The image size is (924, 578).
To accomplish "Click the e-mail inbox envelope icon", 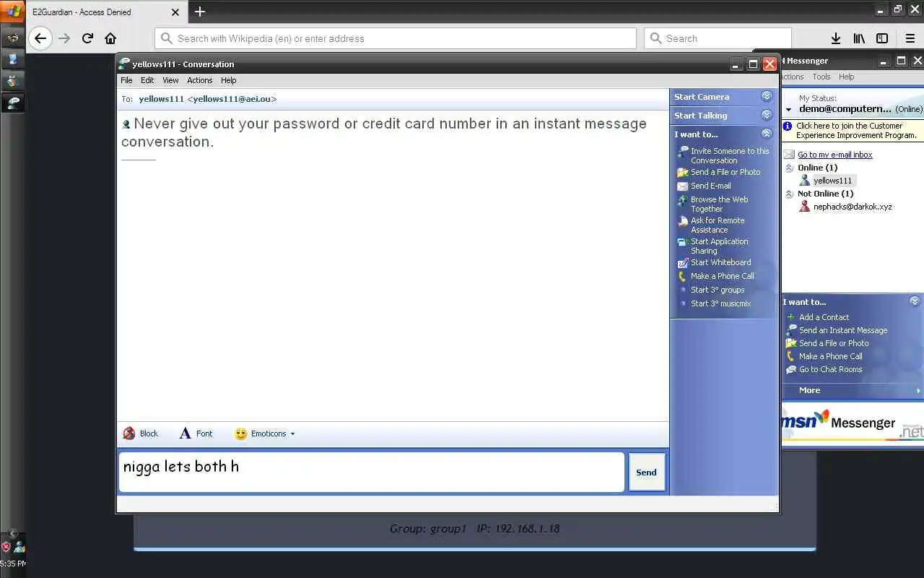I will (x=789, y=155).
